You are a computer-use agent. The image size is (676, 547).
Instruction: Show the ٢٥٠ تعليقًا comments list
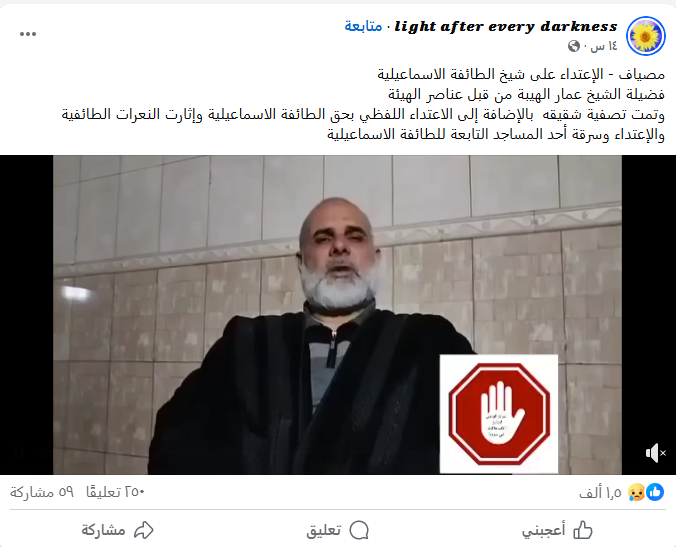pos(115,492)
